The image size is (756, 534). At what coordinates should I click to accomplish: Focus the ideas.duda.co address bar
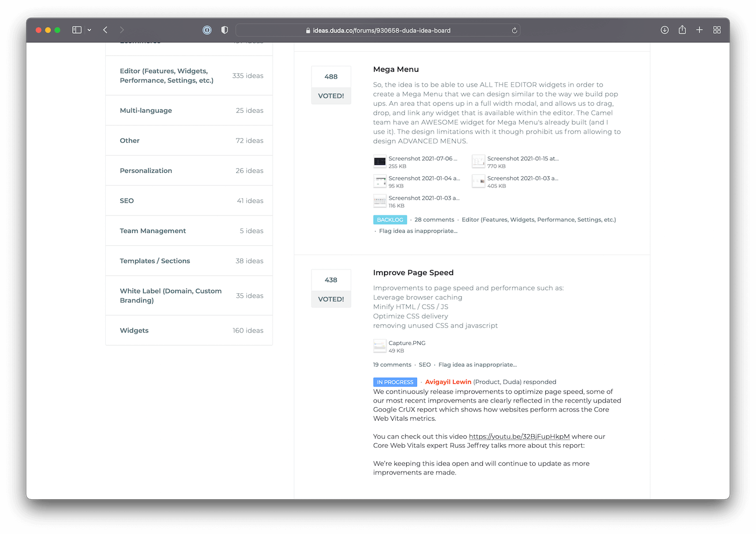tap(378, 30)
